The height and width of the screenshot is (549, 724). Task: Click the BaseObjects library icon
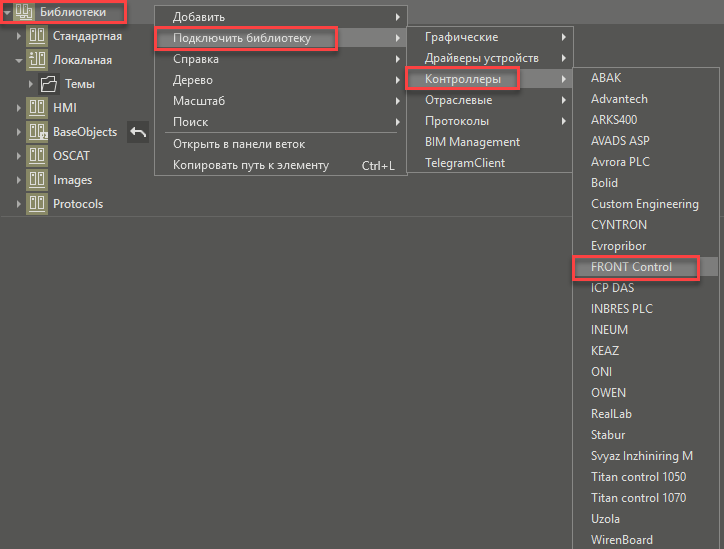point(37,132)
